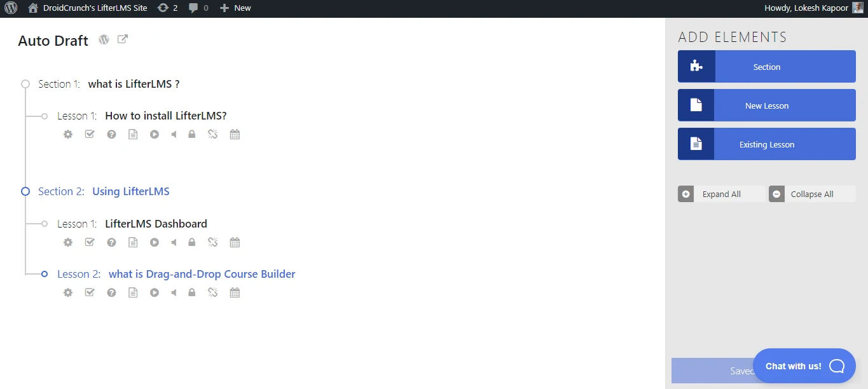Select lesson title 'LifterLMS Dashboard'
Viewport: 868px width, 389px height.
click(156, 224)
